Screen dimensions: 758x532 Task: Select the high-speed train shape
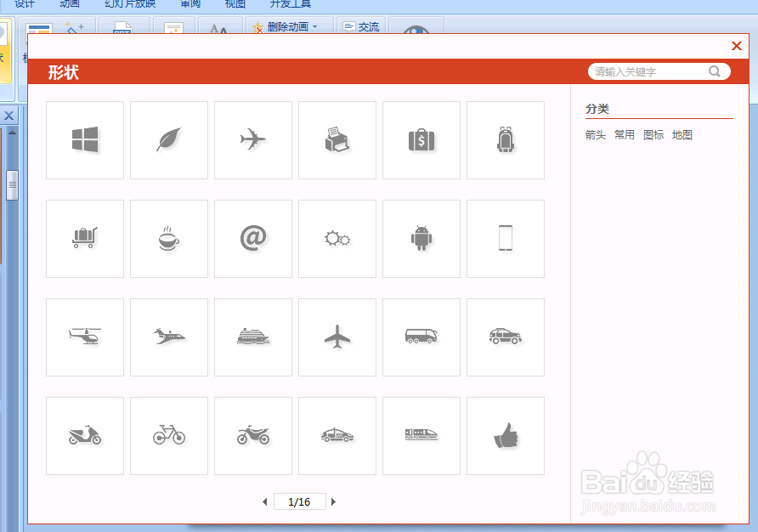tap(421, 436)
